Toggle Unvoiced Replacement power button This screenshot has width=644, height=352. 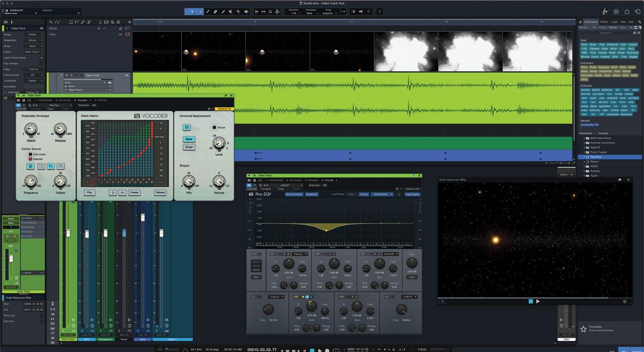[x=187, y=128]
